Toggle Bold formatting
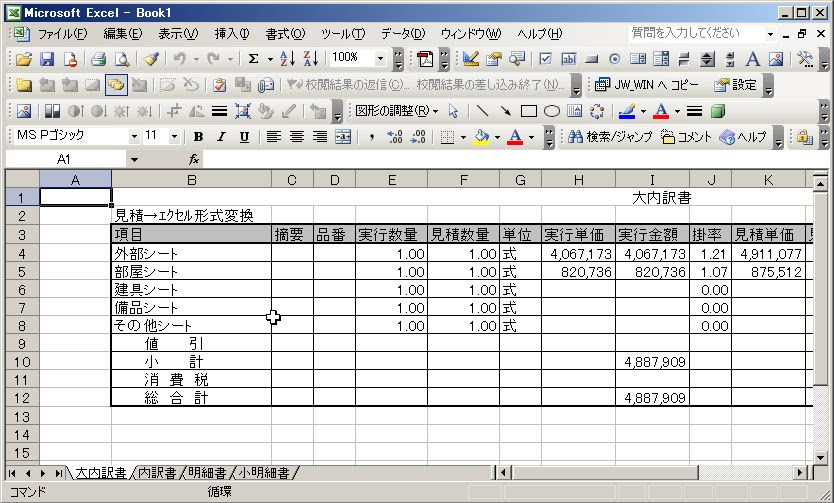The height and width of the screenshot is (503, 834). coord(198,137)
